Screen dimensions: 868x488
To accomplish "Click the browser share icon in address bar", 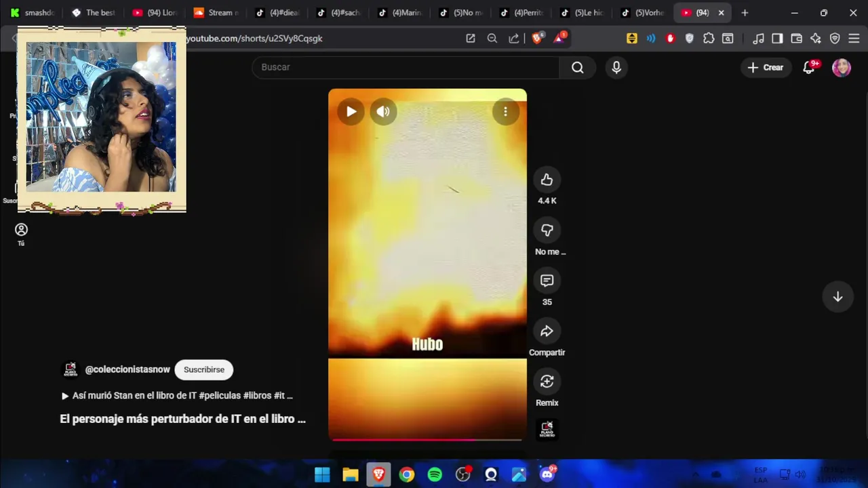I will [513, 39].
